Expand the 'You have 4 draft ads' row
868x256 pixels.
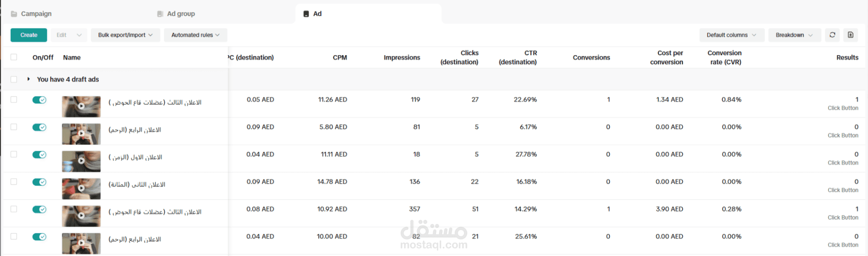pos(29,79)
